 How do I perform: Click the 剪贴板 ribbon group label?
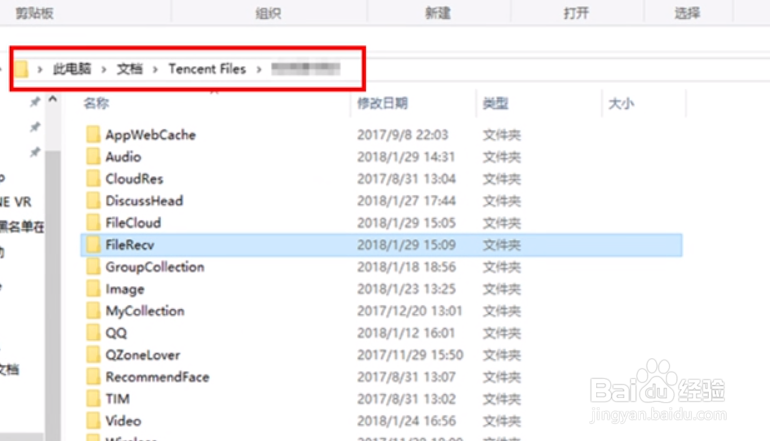(x=34, y=13)
